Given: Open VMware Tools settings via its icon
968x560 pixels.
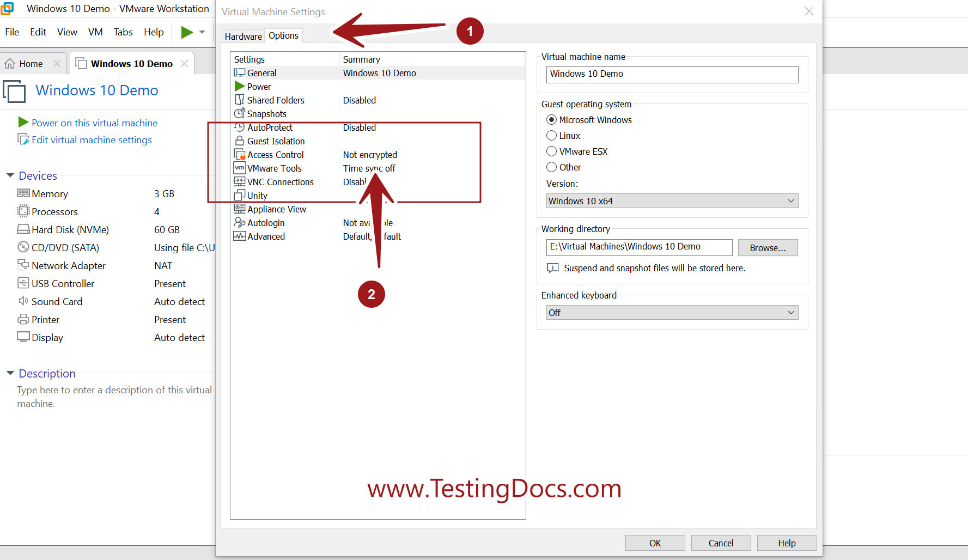Looking at the screenshot, I should [240, 168].
